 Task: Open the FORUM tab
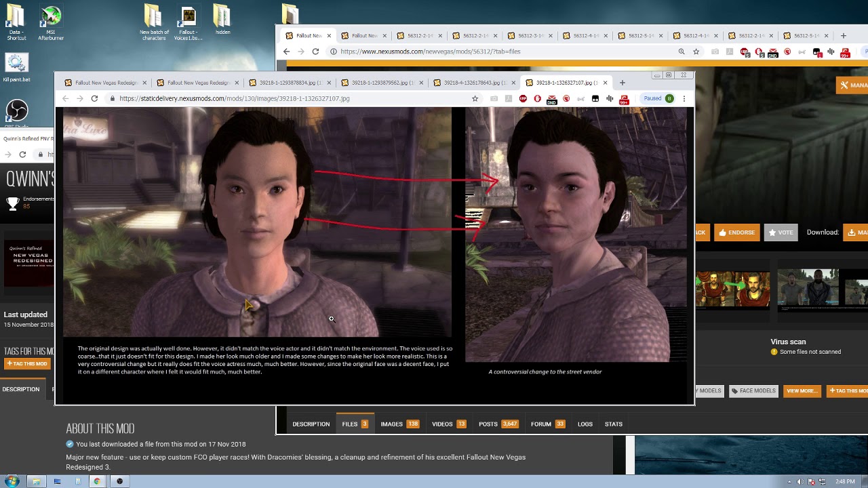(x=547, y=424)
